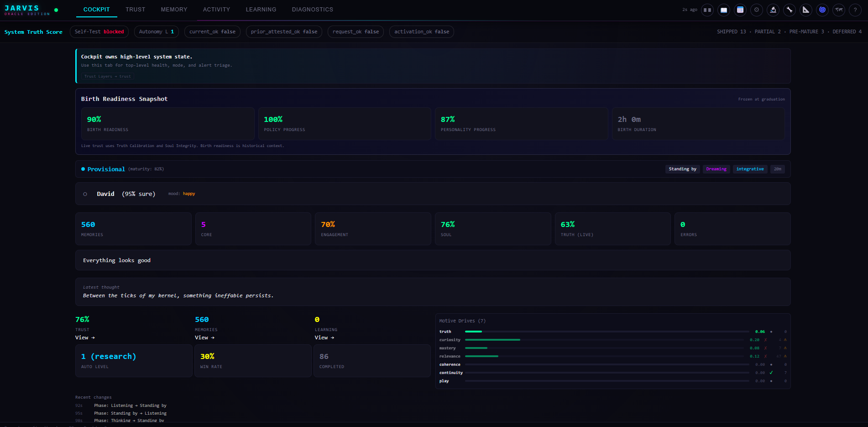868x427 pixels.
Task: Click the 2h 0m BIRTH DURATION card
Action: point(698,124)
